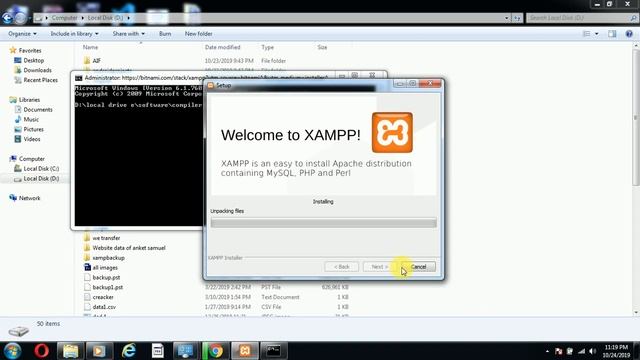Switch to the XAMPP installer taskbar icon
Screen dimensions: 640x360
click(245, 351)
